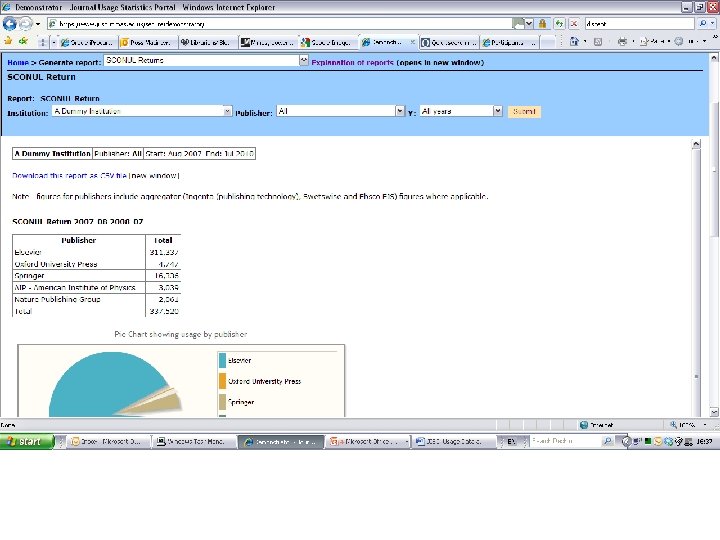Click AIP - American Institute of Physics row
This screenshot has height=540, width=720.
(x=96, y=287)
